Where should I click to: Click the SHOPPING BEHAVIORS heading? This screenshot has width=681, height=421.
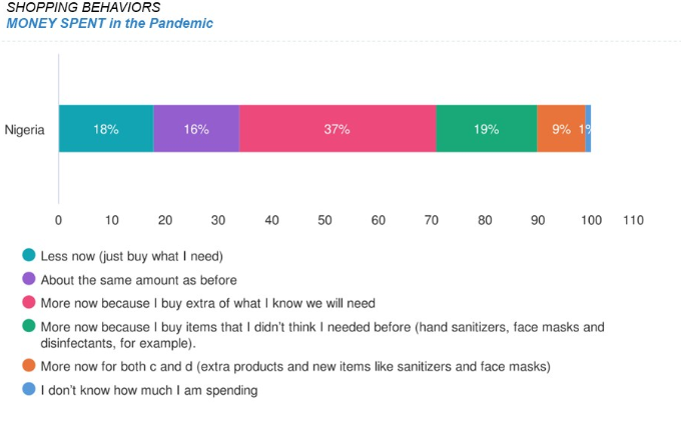[x=83, y=7]
